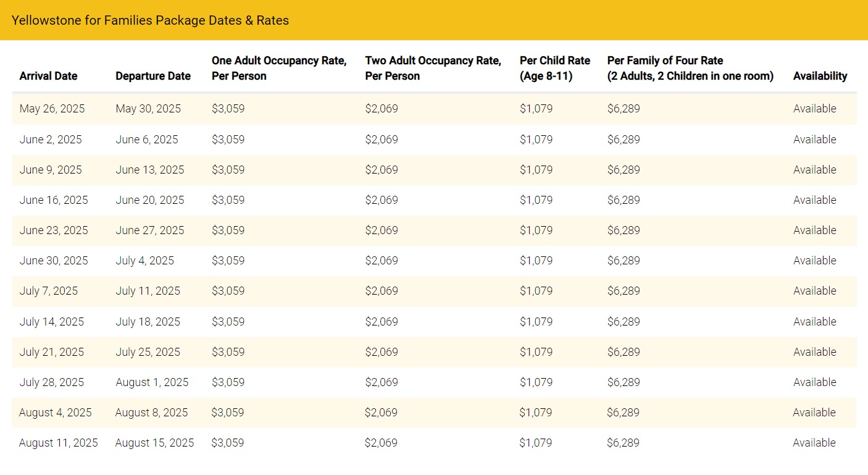This screenshot has height=475, width=868.
Task: Select arrival date June 23, 2025
Action: tap(54, 230)
